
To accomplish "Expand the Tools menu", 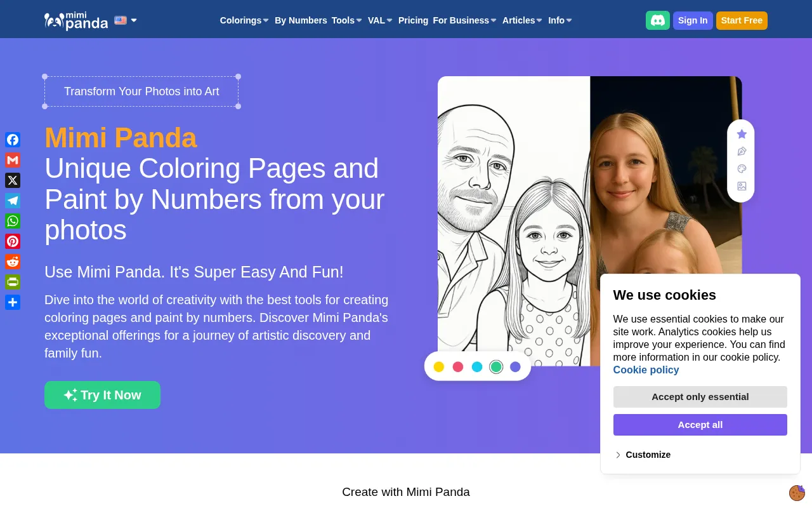I will pos(347,20).
